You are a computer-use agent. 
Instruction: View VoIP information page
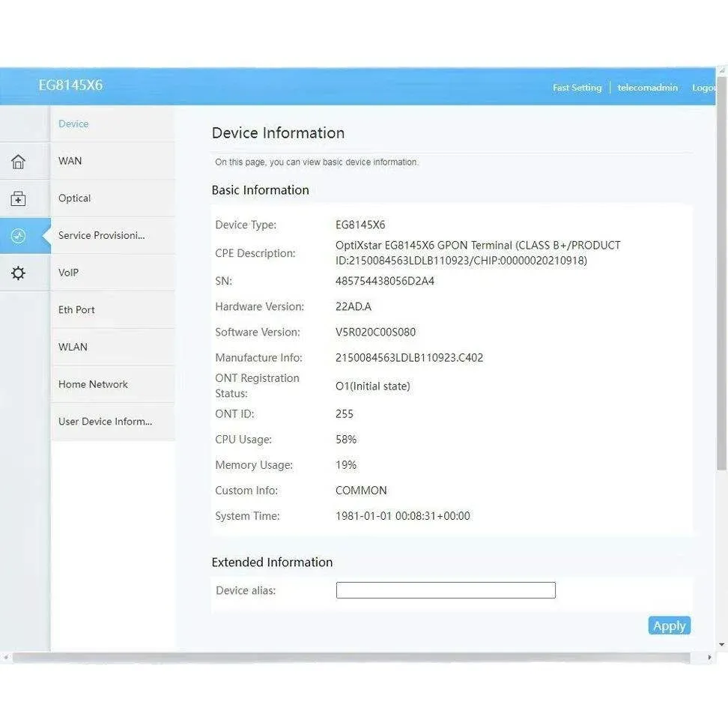pyautogui.click(x=69, y=273)
